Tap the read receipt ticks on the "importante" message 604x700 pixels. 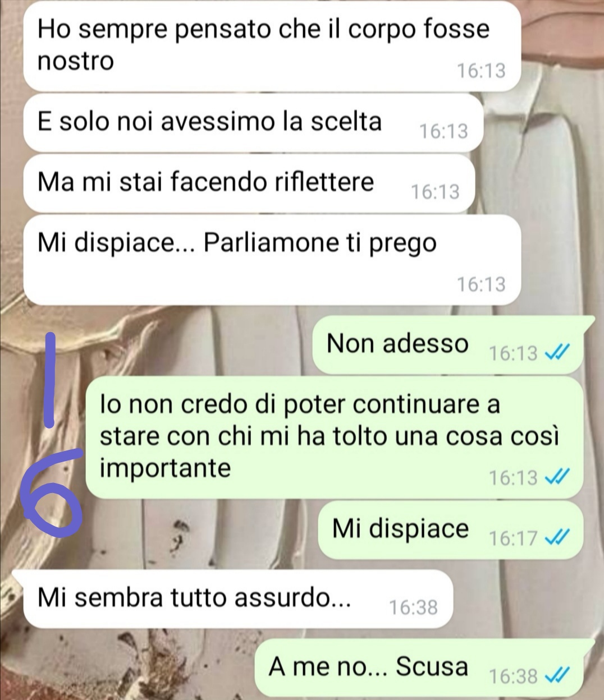pyautogui.click(x=558, y=477)
